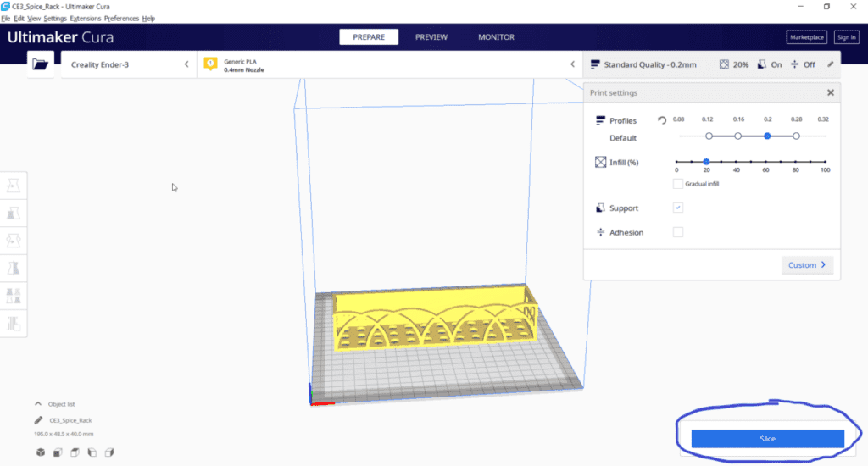Viewport: 868px width, 466px height.
Task: Reset profile with the undo arrow icon
Action: pyautogui.click(x=661, y=120)
